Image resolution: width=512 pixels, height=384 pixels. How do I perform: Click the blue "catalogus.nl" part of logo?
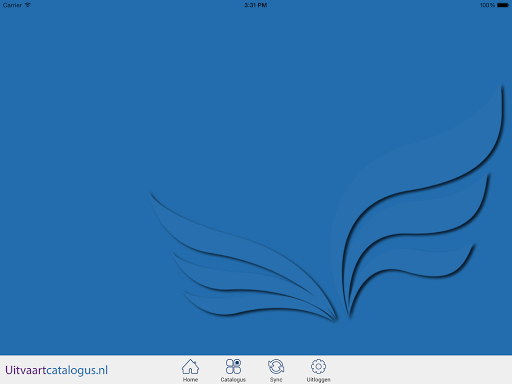click(x=77, y=371)
